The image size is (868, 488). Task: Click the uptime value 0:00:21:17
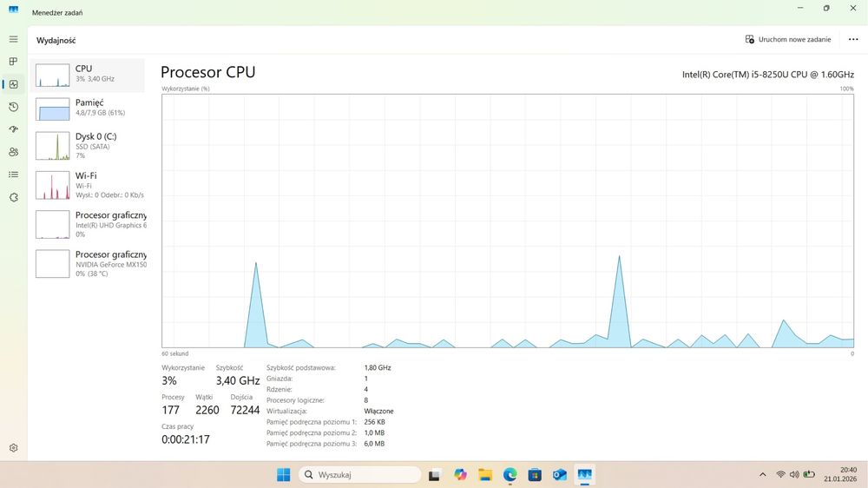(x=186, y=439)
